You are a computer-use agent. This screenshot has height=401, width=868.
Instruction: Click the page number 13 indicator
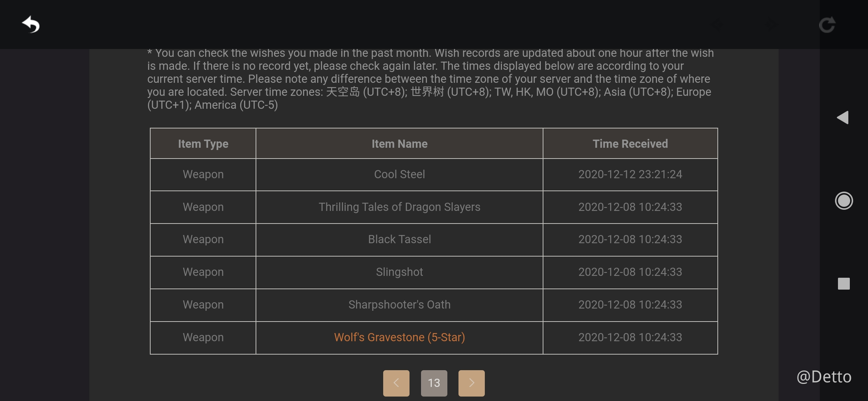coord(434,383)
